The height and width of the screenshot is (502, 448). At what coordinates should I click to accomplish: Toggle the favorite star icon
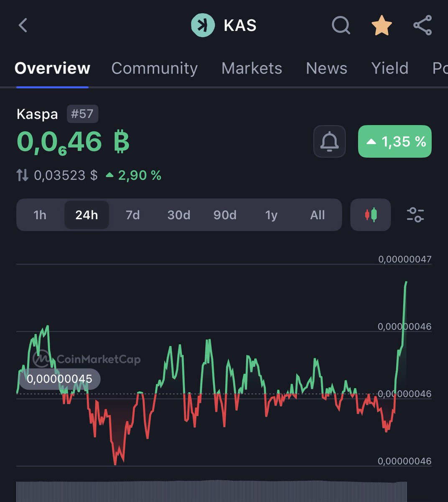click(382, 26)
